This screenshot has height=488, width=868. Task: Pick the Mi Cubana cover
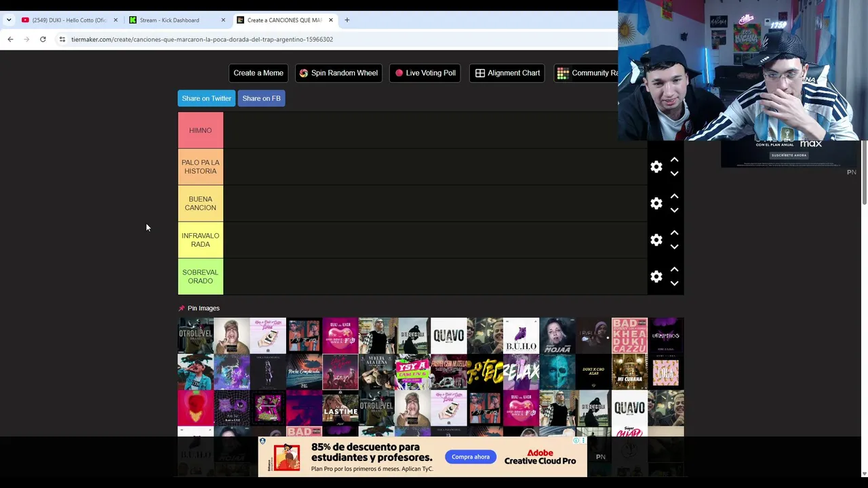629,372
